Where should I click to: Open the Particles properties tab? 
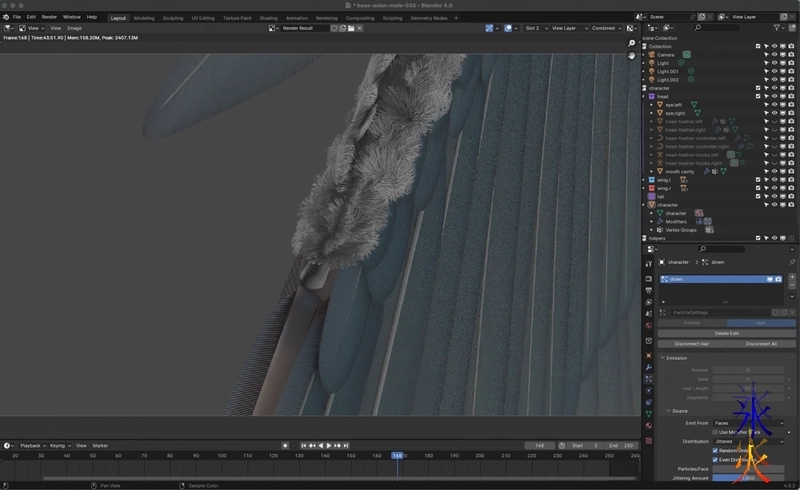[x=649, y=379]
